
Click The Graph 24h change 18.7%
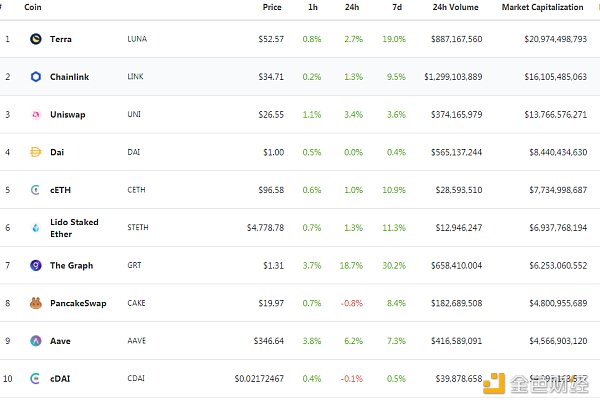click(x=352, y=265)
